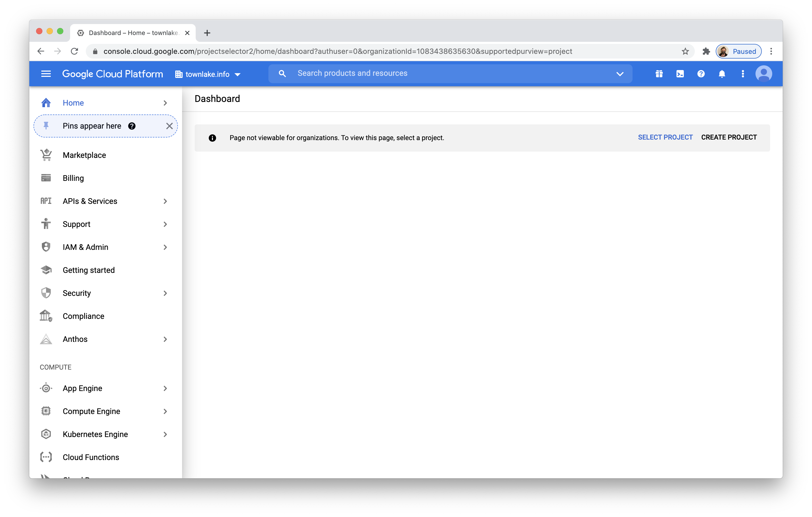This screenshot has width=812, height=517.
Task: Expand the Kubernetes Engine submenu chevron
Action: tap(165, 434)
